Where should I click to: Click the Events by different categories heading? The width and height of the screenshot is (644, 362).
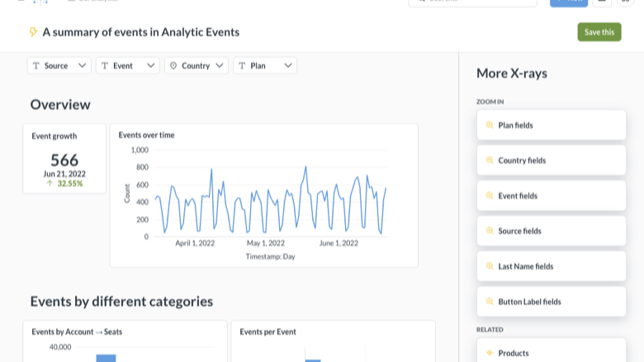(121, 301)
